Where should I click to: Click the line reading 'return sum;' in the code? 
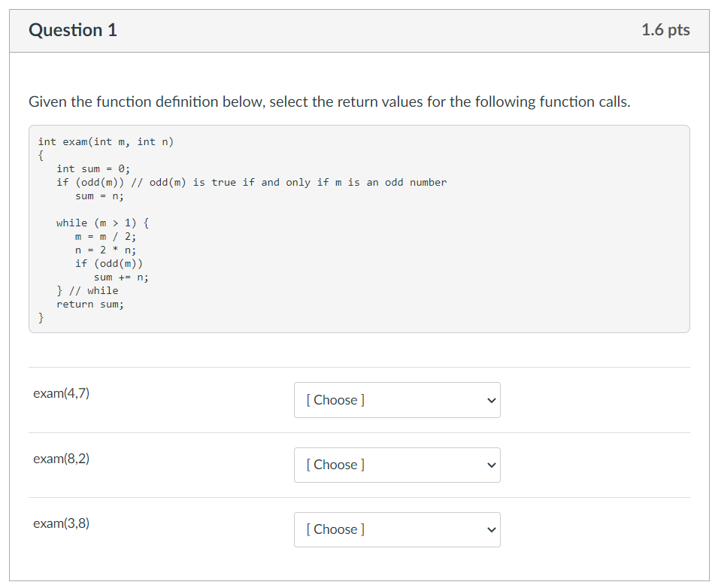coord(90,304)
